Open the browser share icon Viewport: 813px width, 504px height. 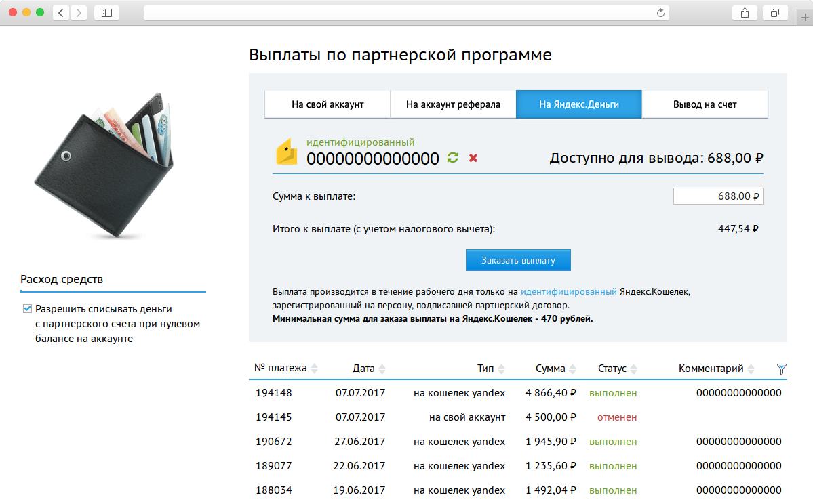745,13
